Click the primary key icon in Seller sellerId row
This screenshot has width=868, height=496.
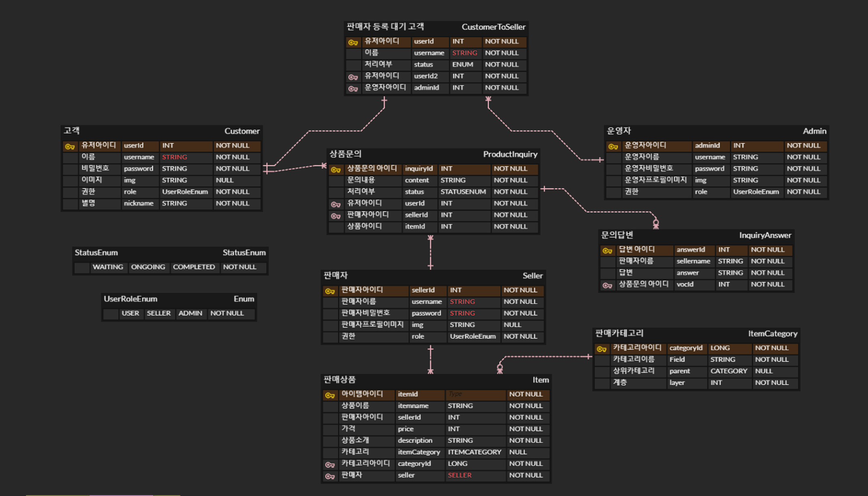click(x=330, y=291)
